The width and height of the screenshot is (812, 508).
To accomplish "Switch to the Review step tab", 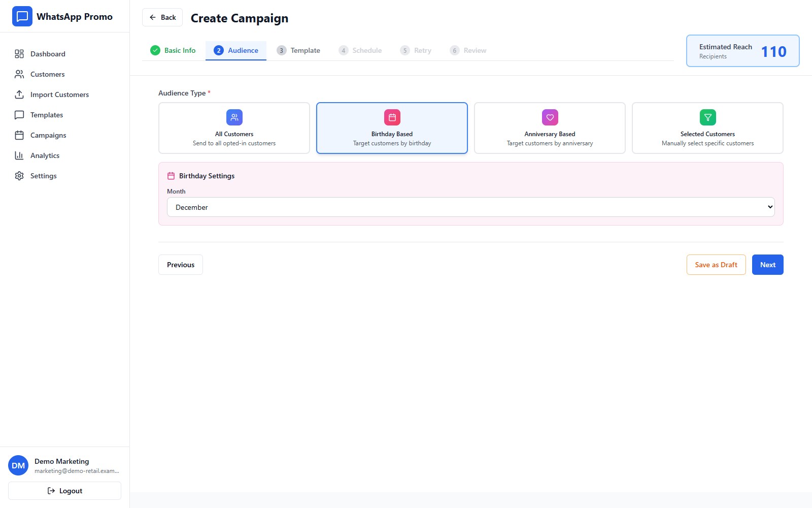I will coord(468,50).
